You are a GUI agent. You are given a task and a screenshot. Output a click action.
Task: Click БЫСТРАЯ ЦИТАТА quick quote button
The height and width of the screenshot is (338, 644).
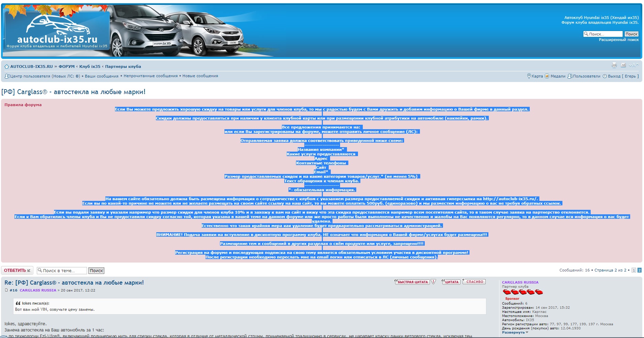pos(412,282)
